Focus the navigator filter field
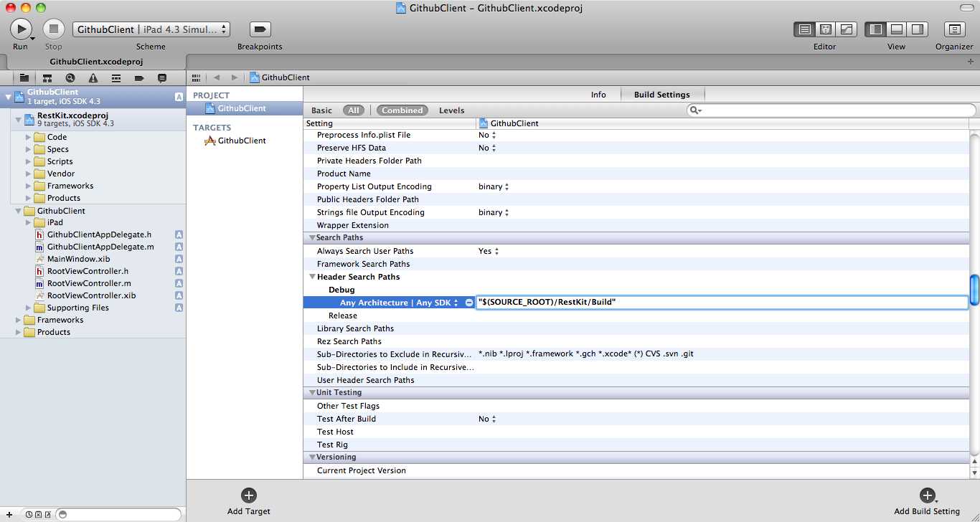The height and width of the screenshot is (522, 980). click(x=118, y=514)
